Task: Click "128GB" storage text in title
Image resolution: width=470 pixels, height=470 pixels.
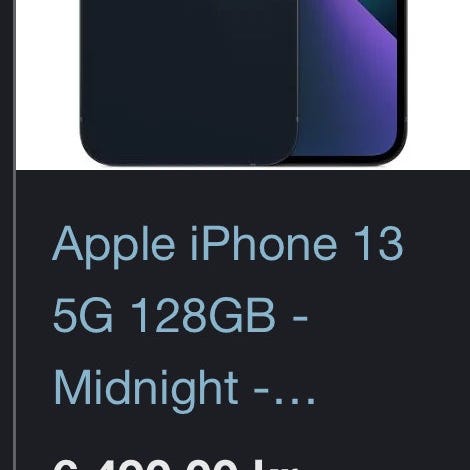Action: [x=203, y=316]
